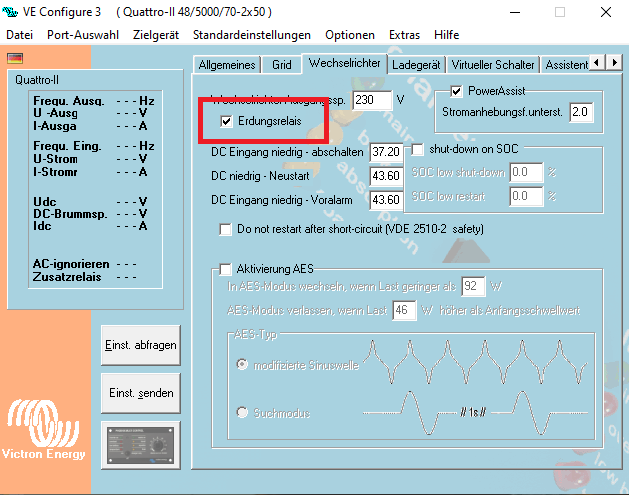The height and width of the screenshot is (495, 629).
Task: Click the Udc voltage readout
Action: click(x=90, y=201)
